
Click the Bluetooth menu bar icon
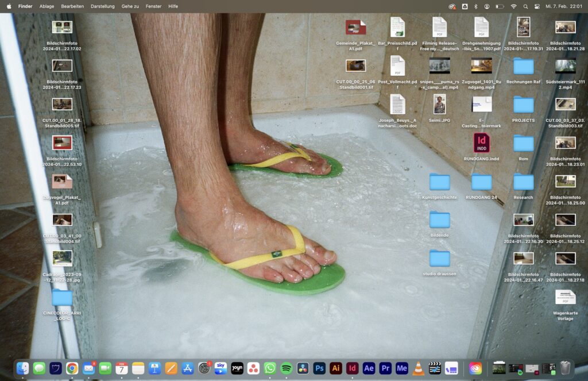pos(475,6)
